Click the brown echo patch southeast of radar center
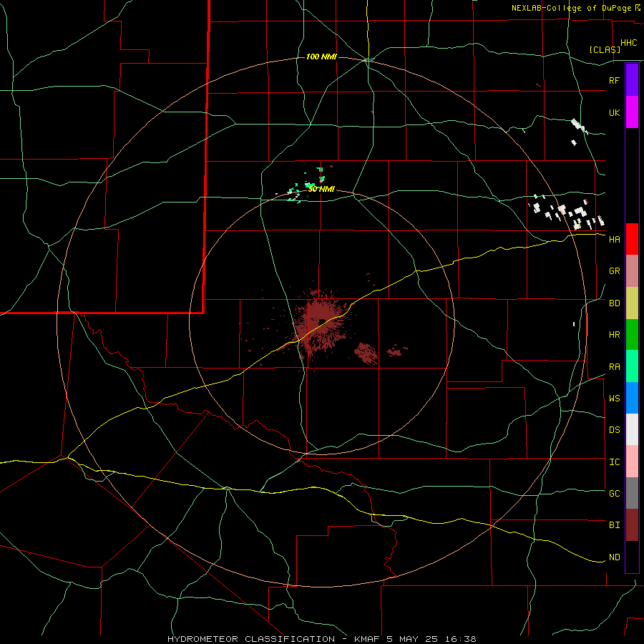 tap(366, 353)
